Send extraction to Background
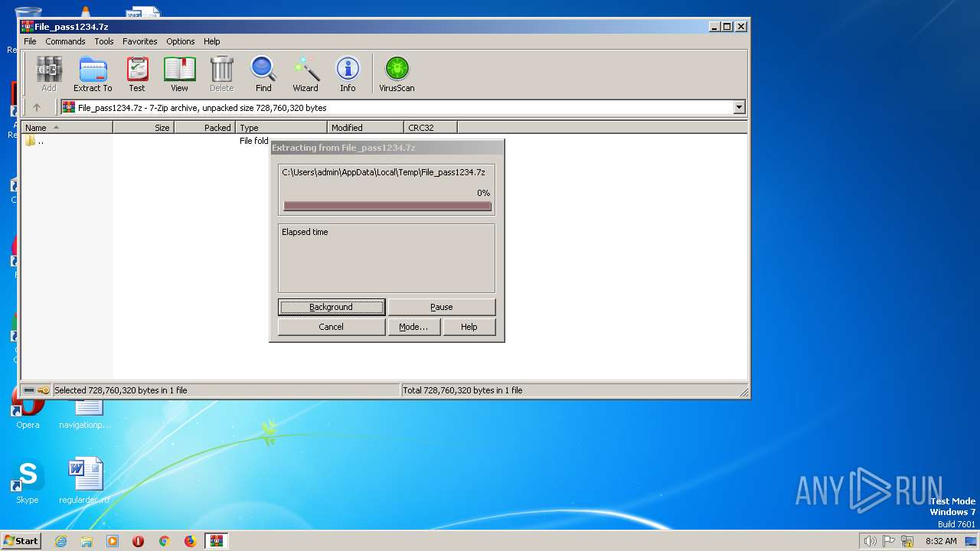Screen dimensions: 980x551 (x=331, y=307)
